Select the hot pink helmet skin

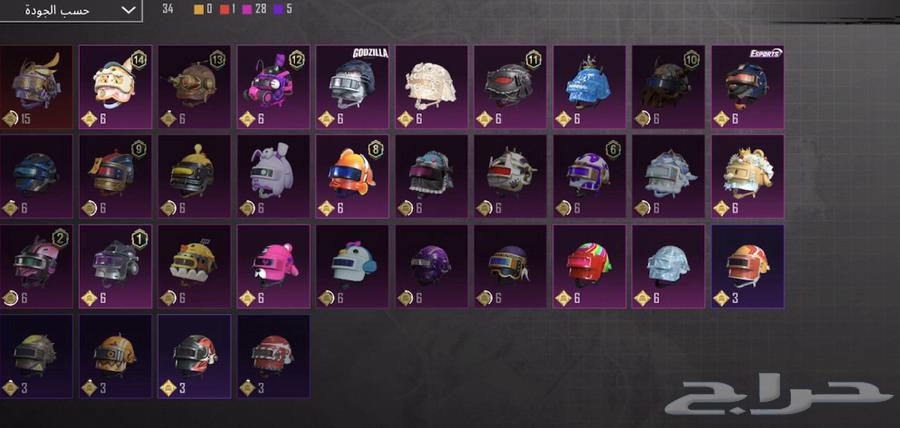274,266
